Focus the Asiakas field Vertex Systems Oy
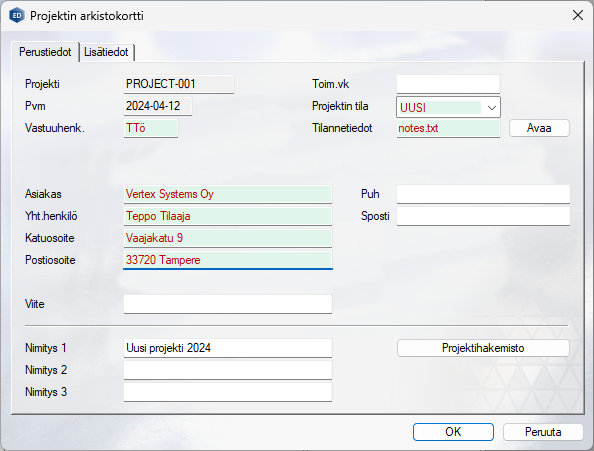594x451 pixels. [x=228, y=194]
